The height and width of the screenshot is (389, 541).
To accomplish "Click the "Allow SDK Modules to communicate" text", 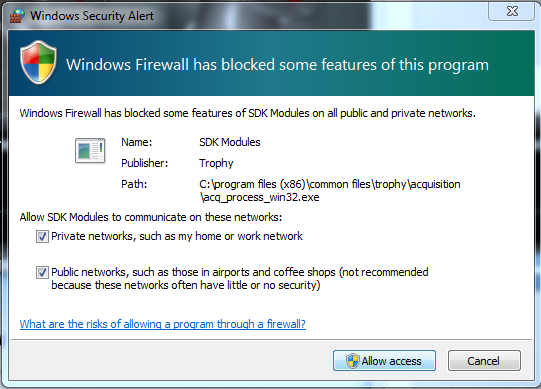I will (151, 217).
